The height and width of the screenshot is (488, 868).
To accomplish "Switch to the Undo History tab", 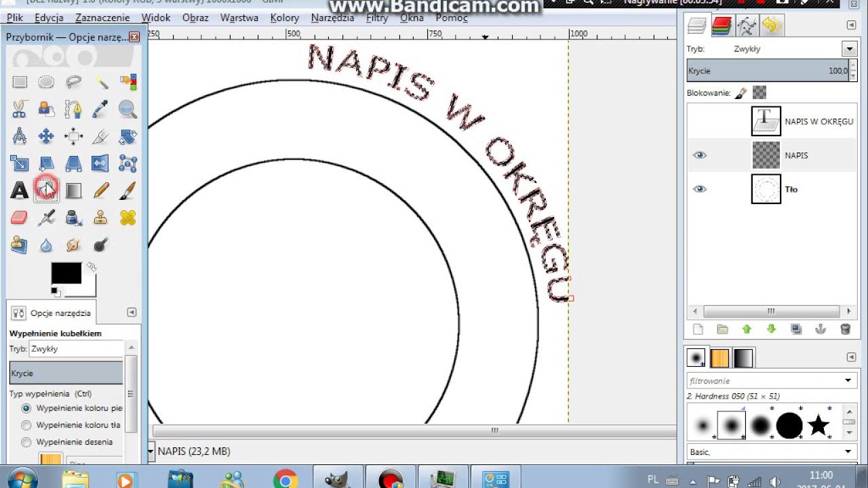I will click(x=772, y=26).
